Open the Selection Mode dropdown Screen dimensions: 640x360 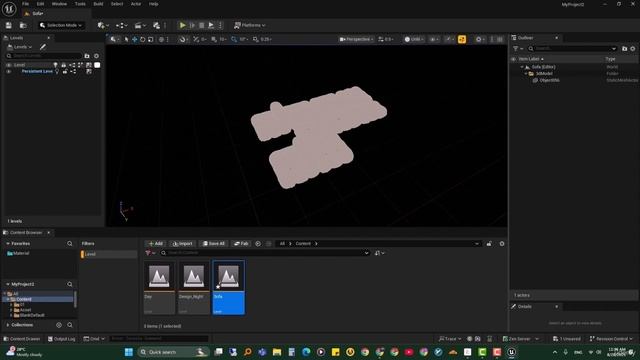pos(61,25)
